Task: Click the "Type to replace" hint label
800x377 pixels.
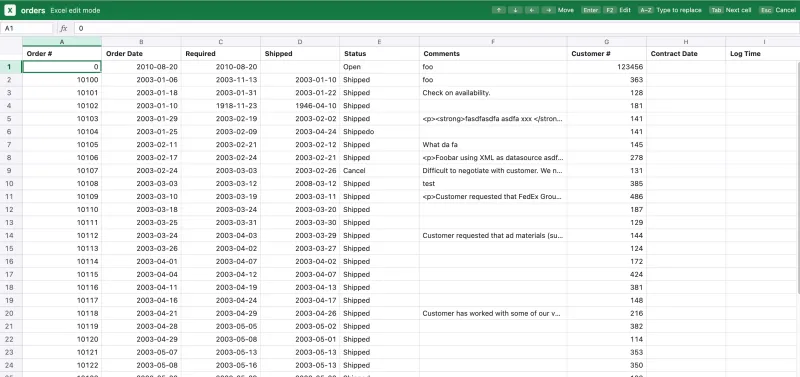Action: [679, 10]
